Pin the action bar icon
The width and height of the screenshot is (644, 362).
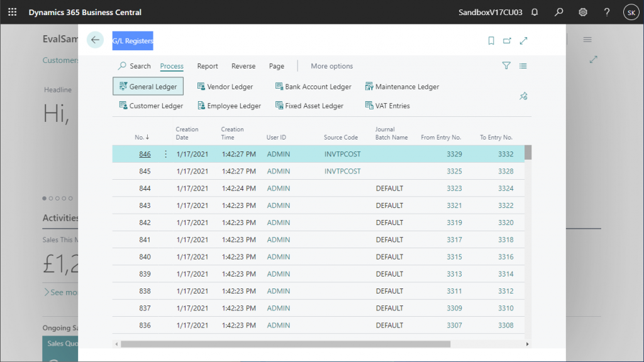(523, 96)
